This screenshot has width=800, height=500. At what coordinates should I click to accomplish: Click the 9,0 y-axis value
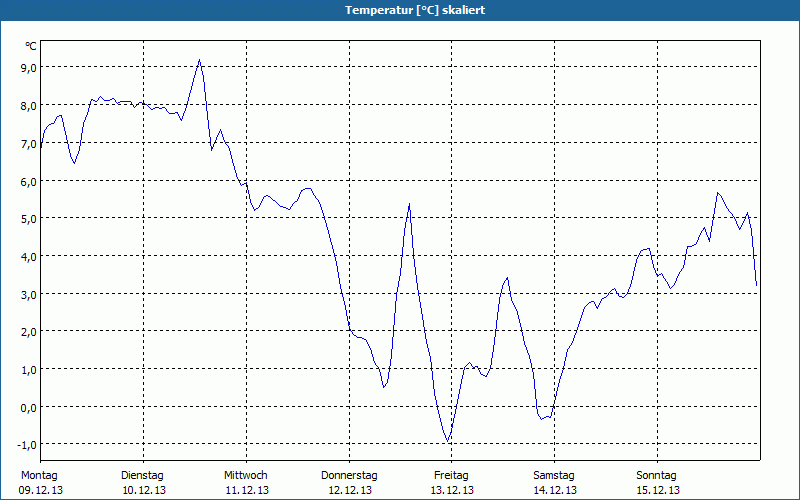[28, 68]
